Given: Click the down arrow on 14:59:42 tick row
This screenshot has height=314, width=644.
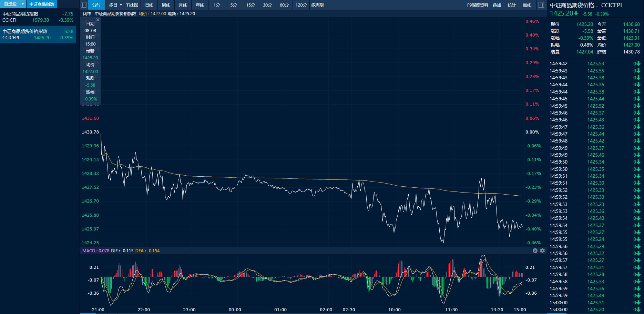Looking at the screenshot, I should pyautogui.click(x=638, y=63).
